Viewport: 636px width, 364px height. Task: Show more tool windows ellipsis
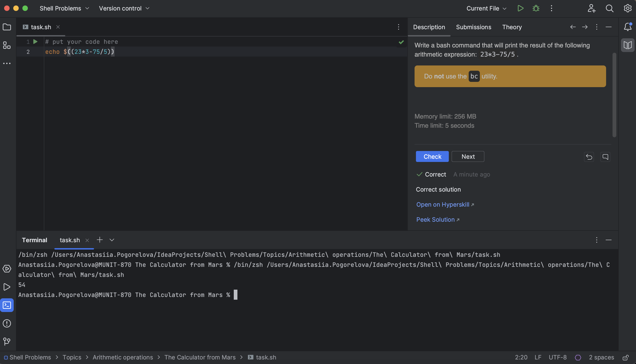(x=7, y=63)
